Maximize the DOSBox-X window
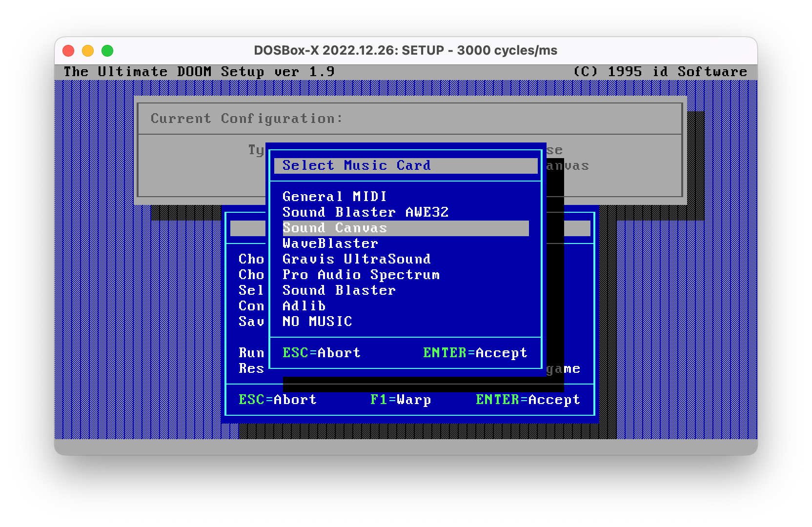 pos(107,50)
